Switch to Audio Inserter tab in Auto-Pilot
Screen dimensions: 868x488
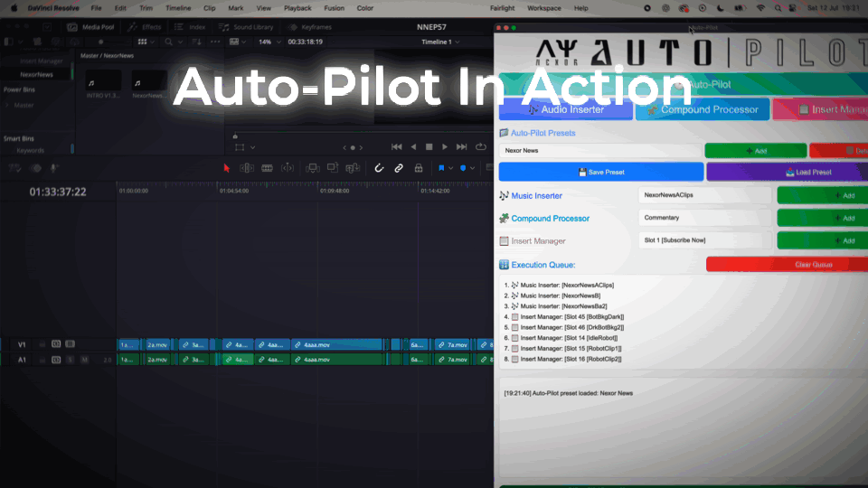tap(566, 109)
